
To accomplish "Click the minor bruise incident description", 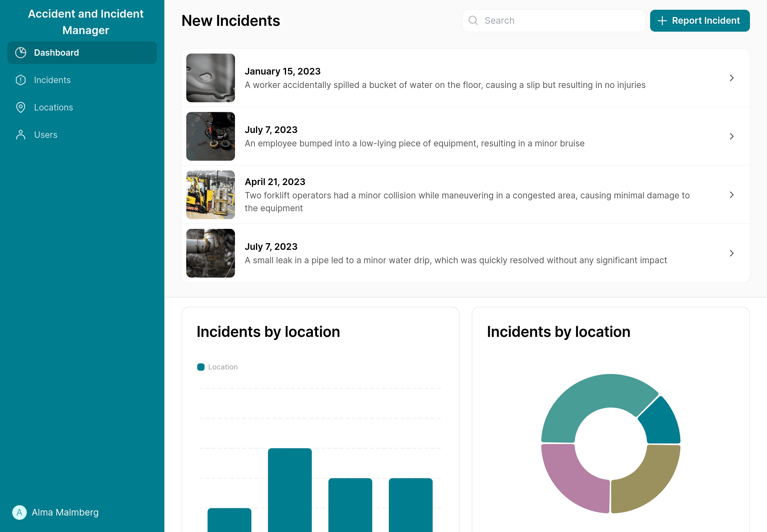I will coord(414,143).
